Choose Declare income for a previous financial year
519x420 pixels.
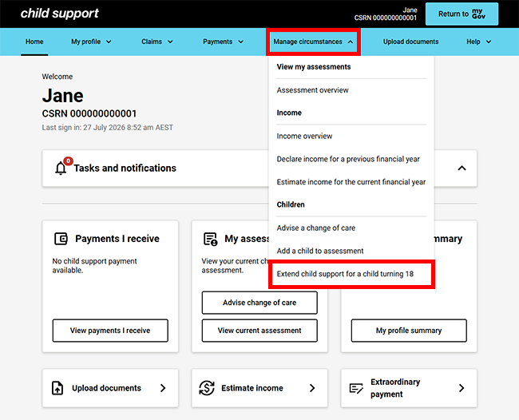(348, 159)
